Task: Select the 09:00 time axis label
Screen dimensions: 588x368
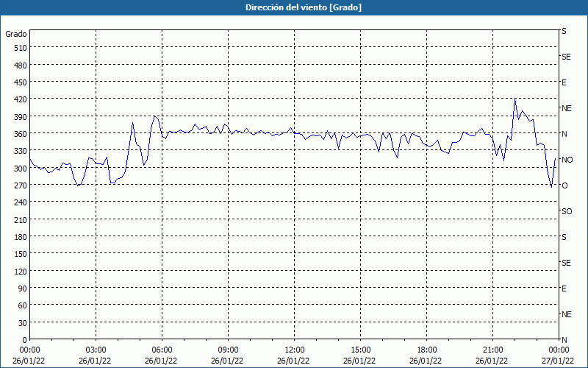Action: [228, 350]
